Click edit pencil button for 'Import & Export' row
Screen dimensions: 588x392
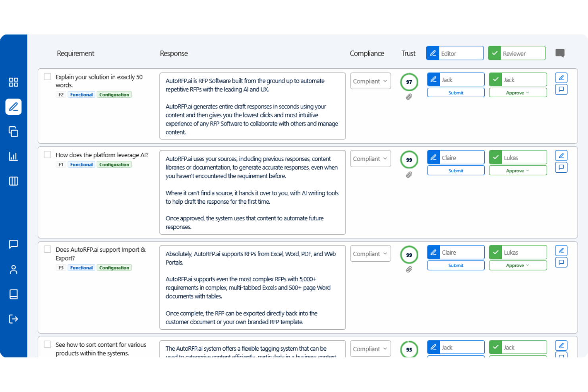click(561, 251)
